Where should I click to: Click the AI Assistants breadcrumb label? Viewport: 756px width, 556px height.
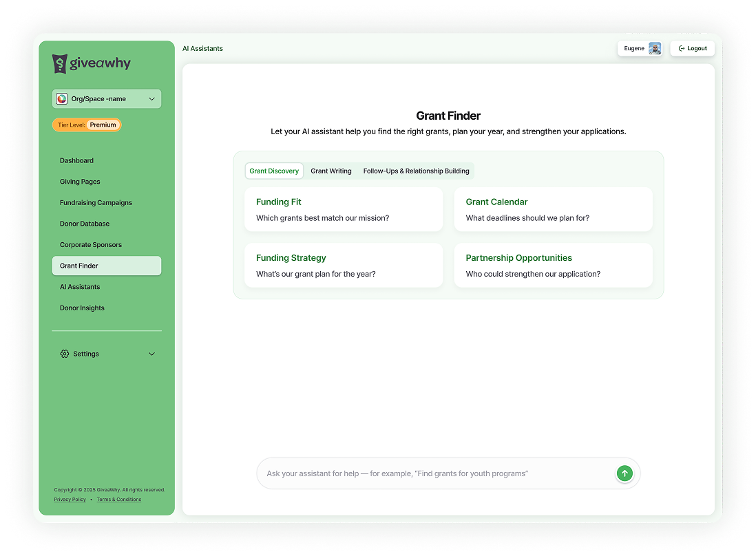202,48
